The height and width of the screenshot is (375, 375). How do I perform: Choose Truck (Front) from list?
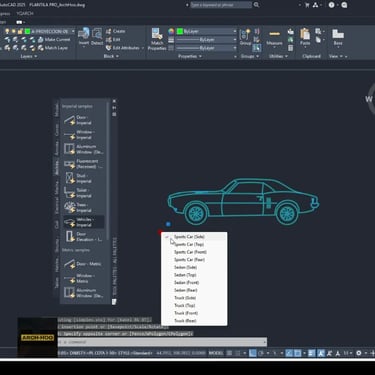coord(194,313)
